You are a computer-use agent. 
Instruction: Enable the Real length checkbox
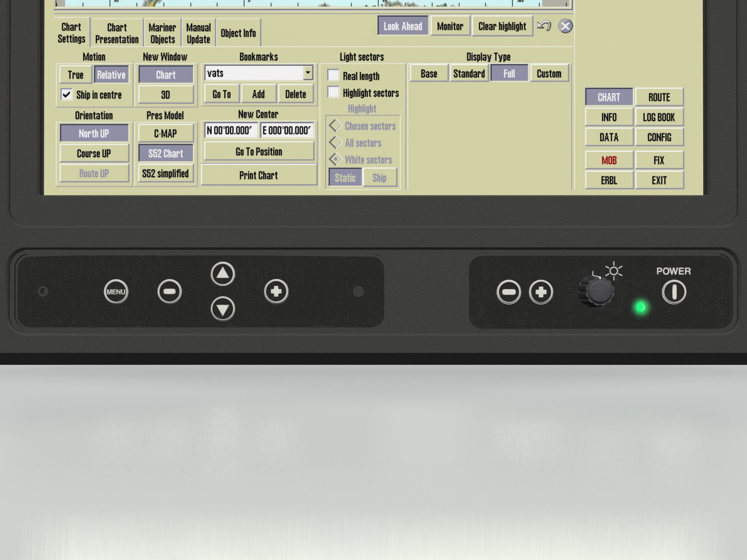(333, 75)
